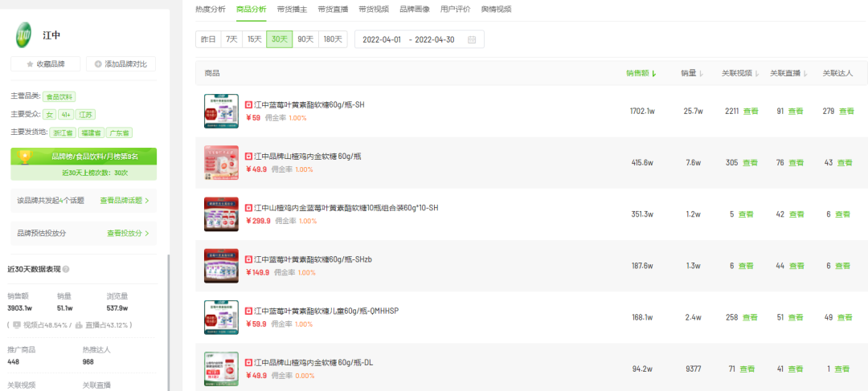Click the trophy icon on brand ranking banner

(x=24, y=157)
